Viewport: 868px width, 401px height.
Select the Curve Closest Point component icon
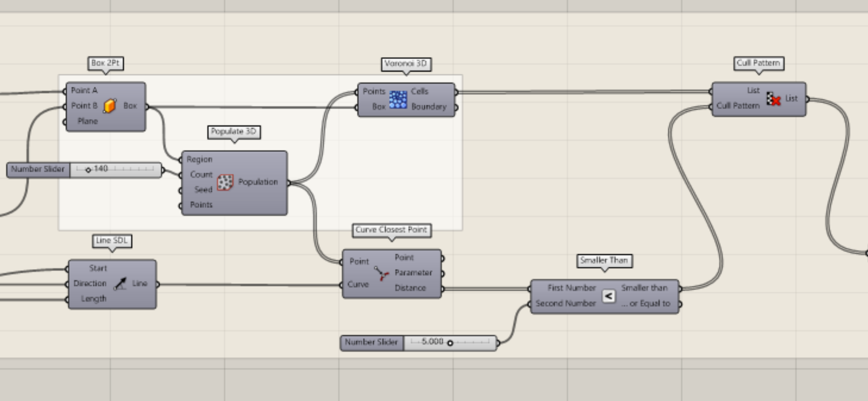tap(381, 273)
